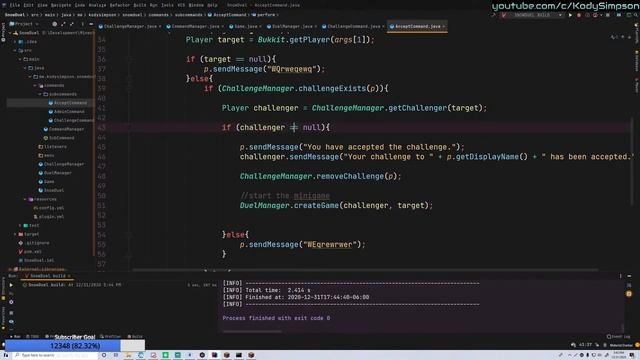The image size is (640, 360).
Task: Switch to DuelManager.java editor tab
Action: point(292,27)
